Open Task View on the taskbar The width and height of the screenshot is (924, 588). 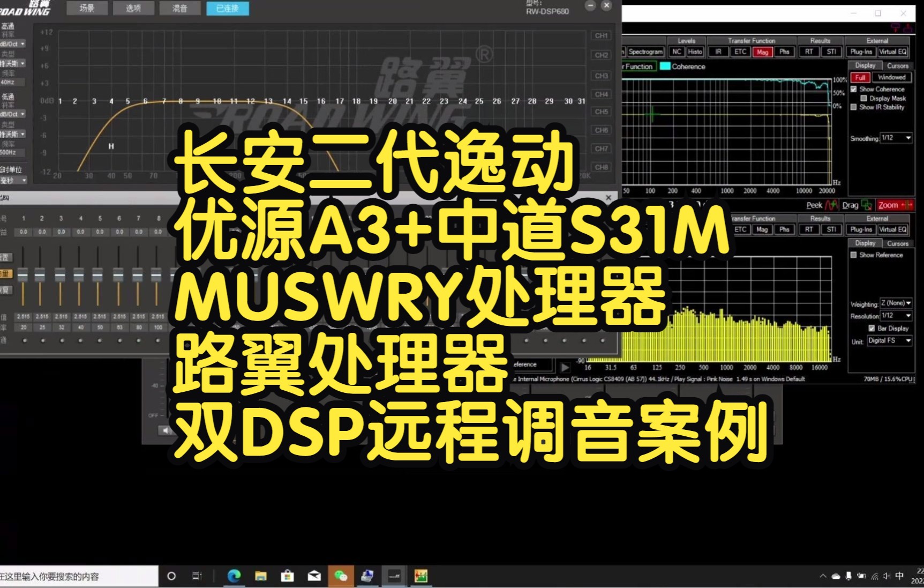click(x=197, y=576)
